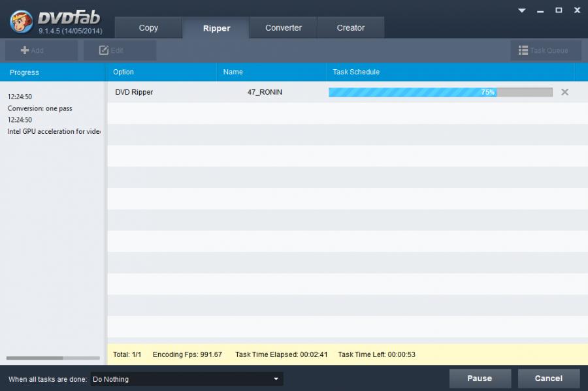Viewport: 588px width, 391px height.
Task: Click the Progress column header
Action: click(52, 72)
